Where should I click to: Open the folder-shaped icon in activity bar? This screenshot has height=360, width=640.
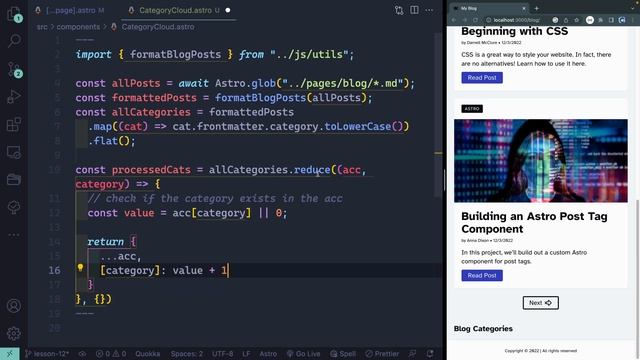(x=14, y=180)
